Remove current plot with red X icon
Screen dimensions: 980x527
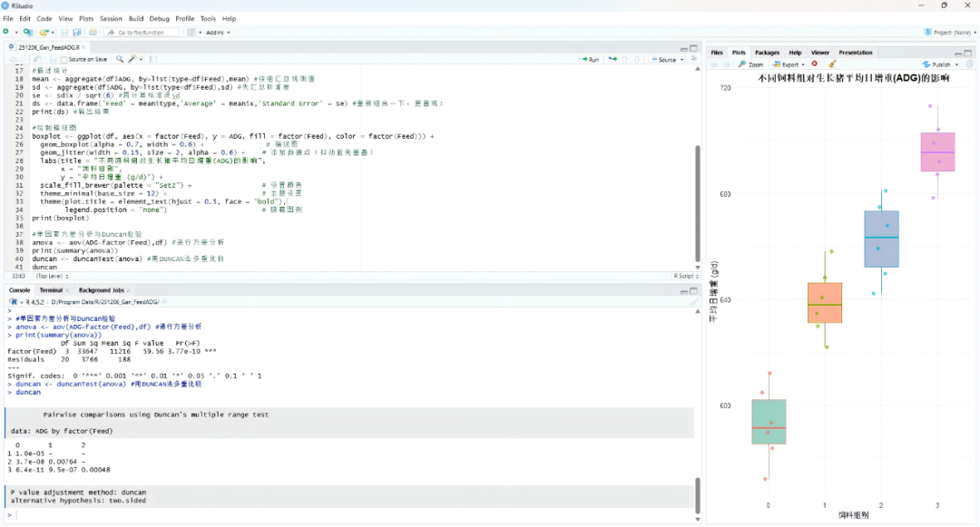814,64
